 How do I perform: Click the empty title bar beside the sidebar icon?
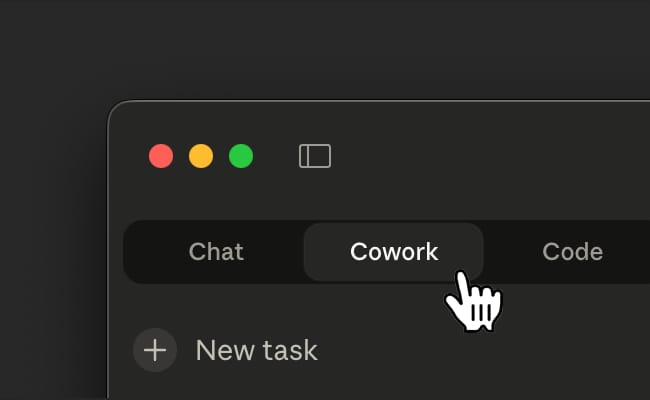click(x=489, y=156)
